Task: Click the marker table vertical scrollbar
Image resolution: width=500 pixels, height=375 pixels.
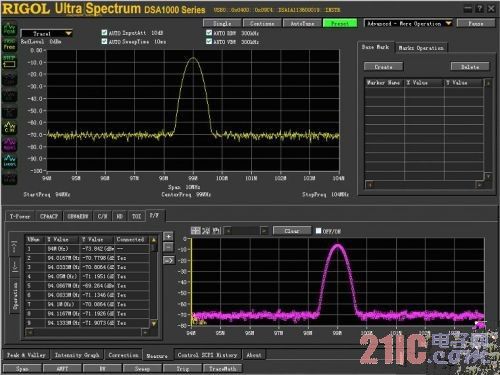Action: point(488,129)
